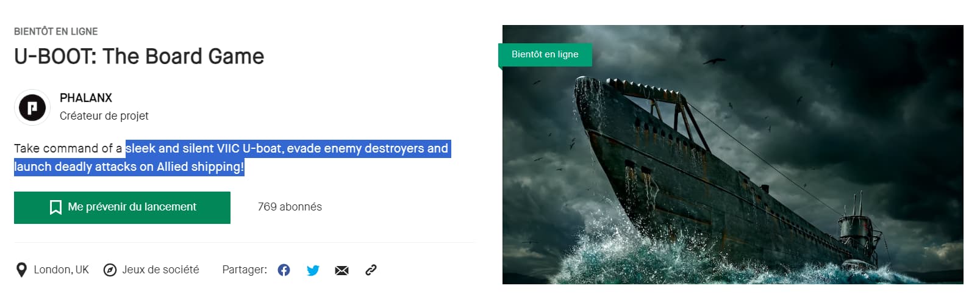The height and width of the screenshot is (302, 980).
Task: Click the U-BOOT: The Board Game title
Action: (139, 56)
